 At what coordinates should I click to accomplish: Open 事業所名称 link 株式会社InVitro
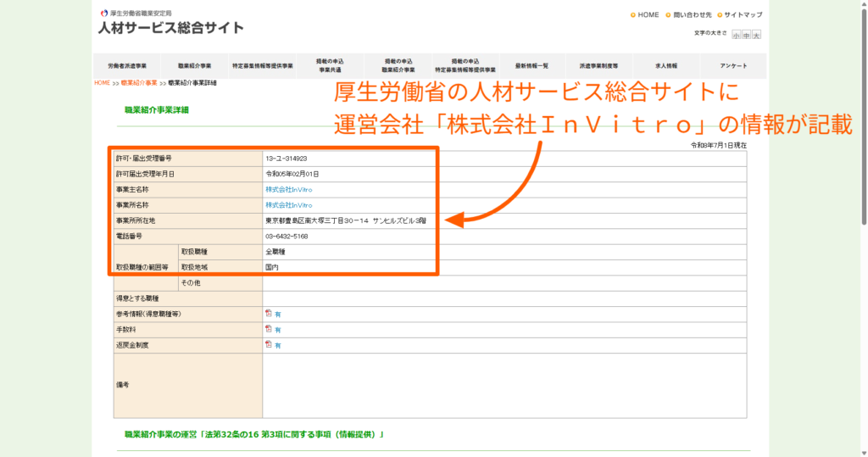288,205
